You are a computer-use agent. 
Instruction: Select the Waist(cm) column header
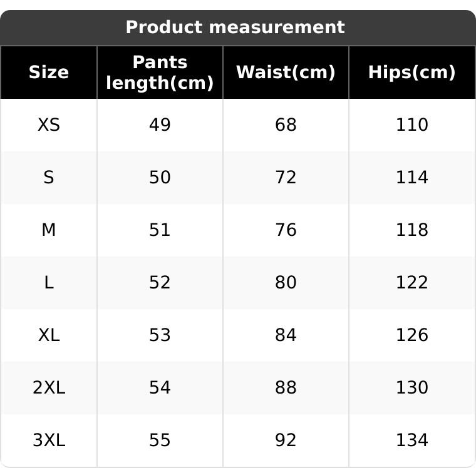click(x=286, y=73)
